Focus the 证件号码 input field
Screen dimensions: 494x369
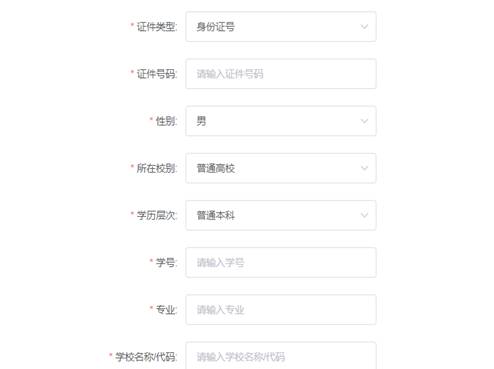click(x=281, y=74)
